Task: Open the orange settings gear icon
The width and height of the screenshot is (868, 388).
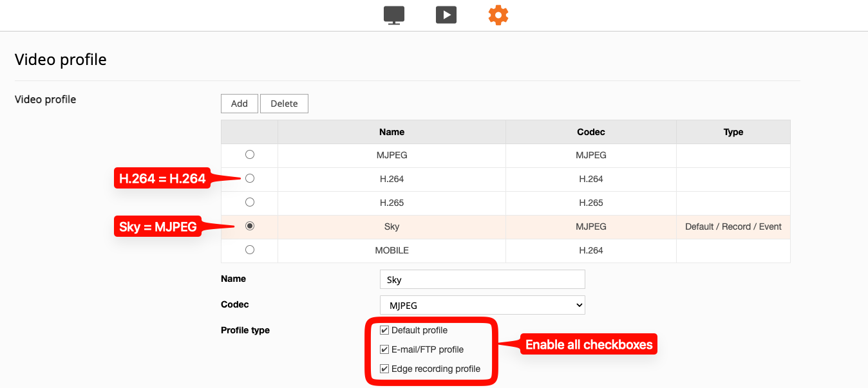Action: [x=498, y=15]
